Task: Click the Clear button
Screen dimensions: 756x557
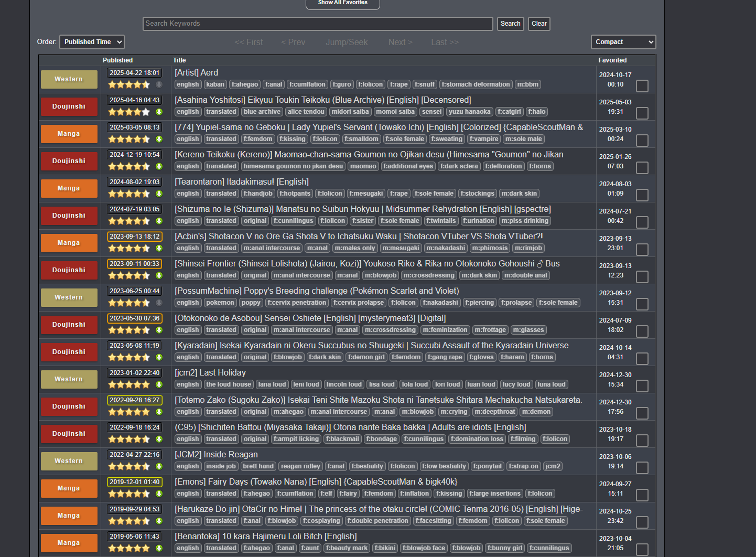Action: tap(539, 24)
